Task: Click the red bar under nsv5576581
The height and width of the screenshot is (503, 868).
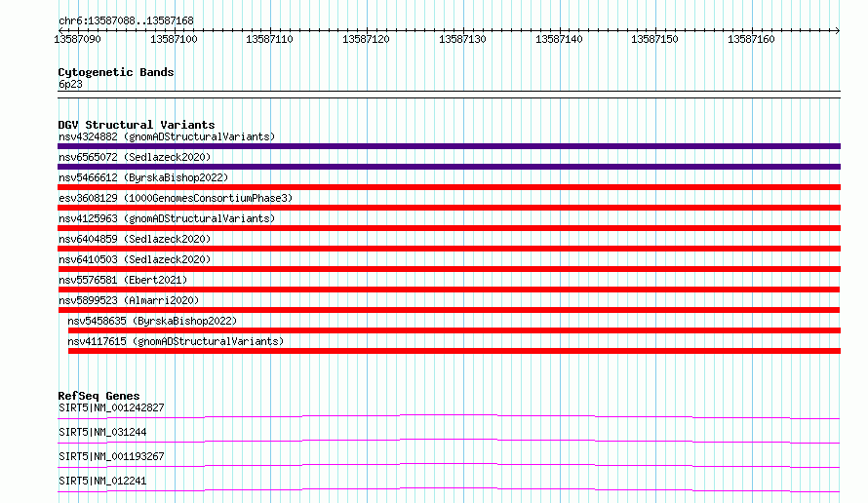Action: pyautogui.click(x=449, y=290)
